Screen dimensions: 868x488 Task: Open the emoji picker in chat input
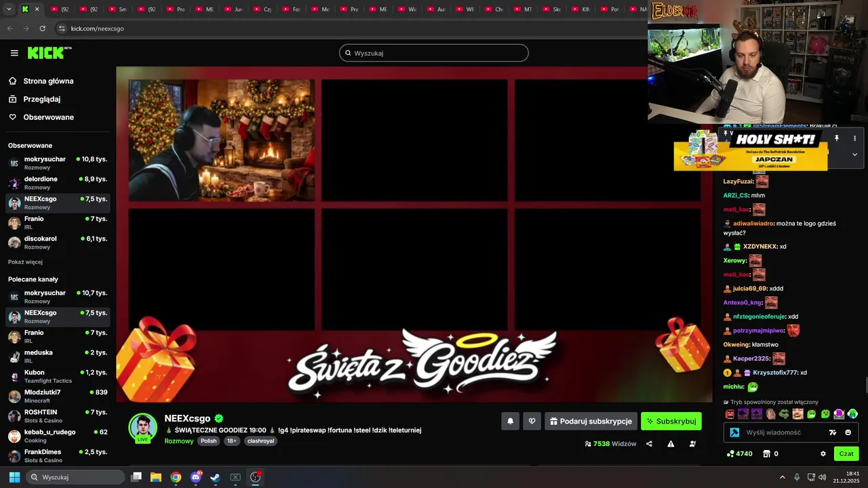(848, 432)
